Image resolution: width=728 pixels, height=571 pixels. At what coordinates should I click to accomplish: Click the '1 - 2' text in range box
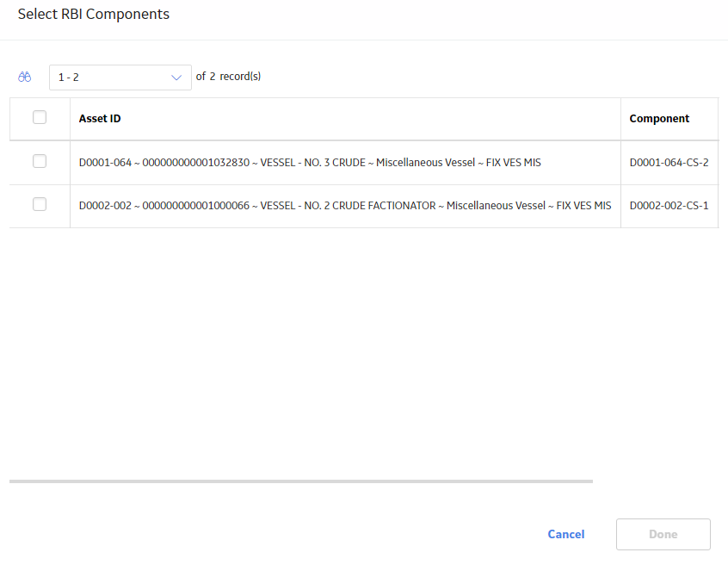click(68, 78)
